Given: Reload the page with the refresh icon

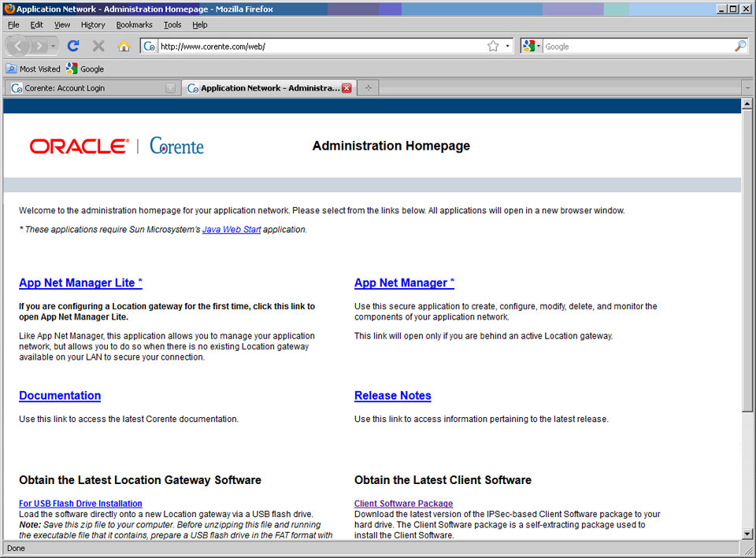Looking at the screenshot, I should coord(73,46).
